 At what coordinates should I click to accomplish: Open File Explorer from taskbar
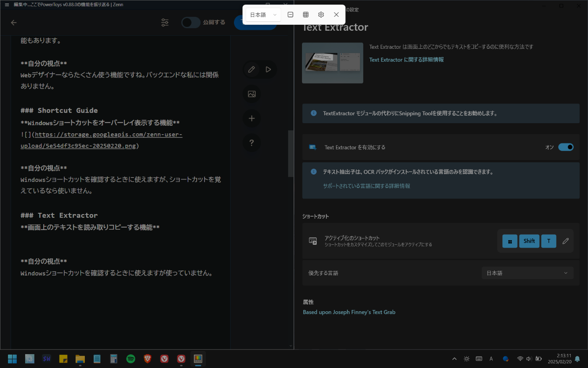[x=80, y=359]
